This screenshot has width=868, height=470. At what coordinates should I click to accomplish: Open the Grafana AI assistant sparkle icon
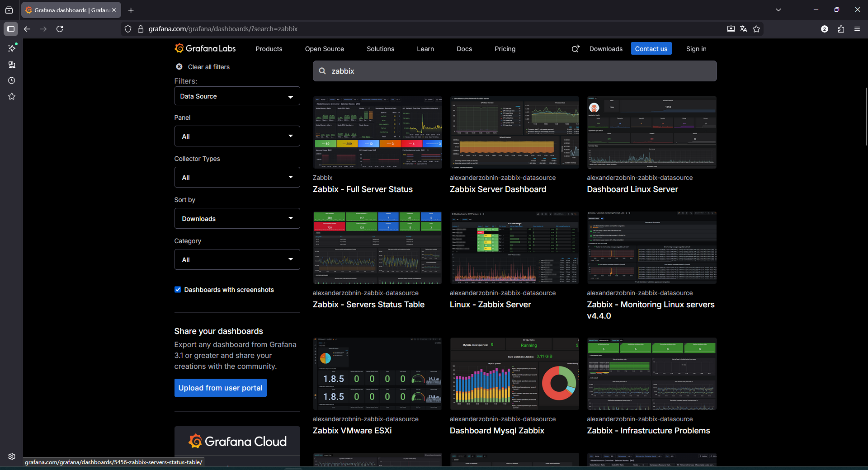(575, 49)
